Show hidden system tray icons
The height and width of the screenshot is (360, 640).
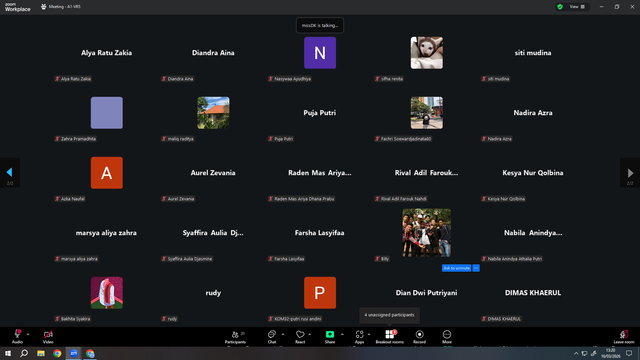point(576,353)
